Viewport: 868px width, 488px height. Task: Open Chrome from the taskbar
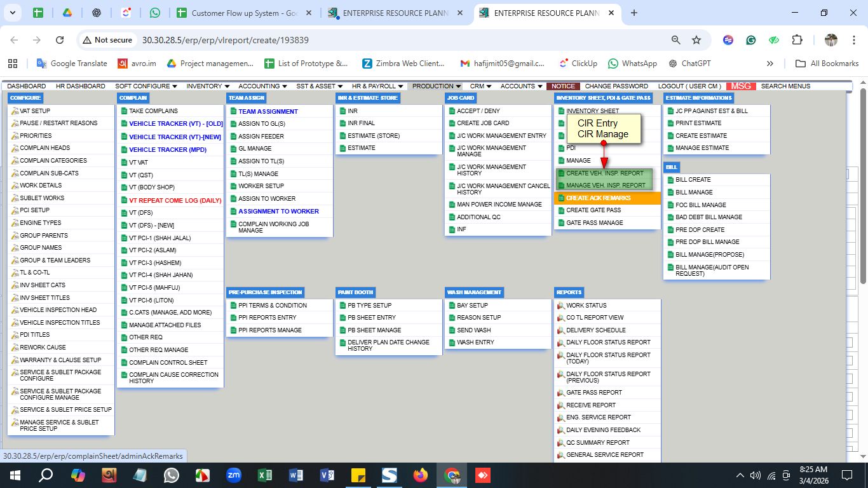point(452,475)
